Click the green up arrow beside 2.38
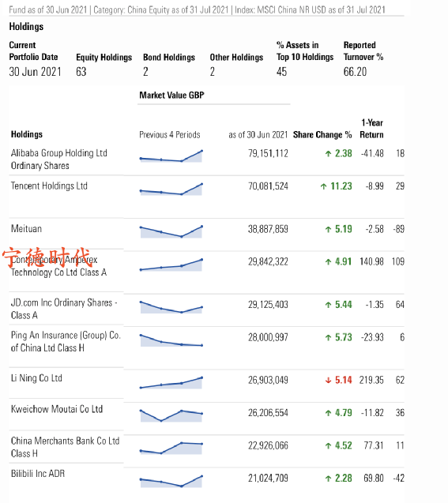The width and height of the screenshot is (448, 503). [x=328, y=154]
